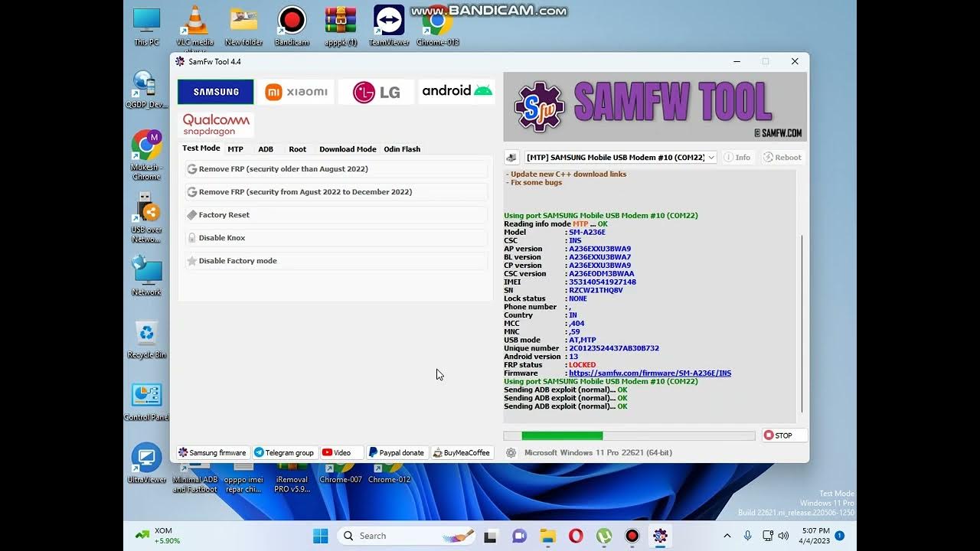The image size is (980, 551).
Task: Open the Samsung firmware link button
Action: [212, 452]
